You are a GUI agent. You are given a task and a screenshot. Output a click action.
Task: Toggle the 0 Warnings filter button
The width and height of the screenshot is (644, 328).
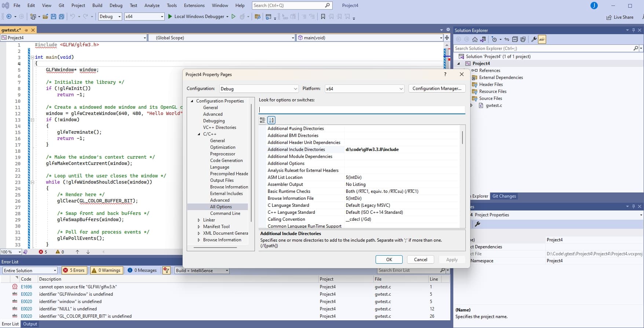click(106, 270)
